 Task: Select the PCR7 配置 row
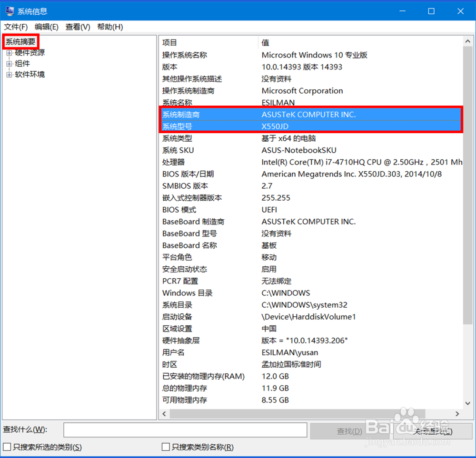(x=311, y=281)
